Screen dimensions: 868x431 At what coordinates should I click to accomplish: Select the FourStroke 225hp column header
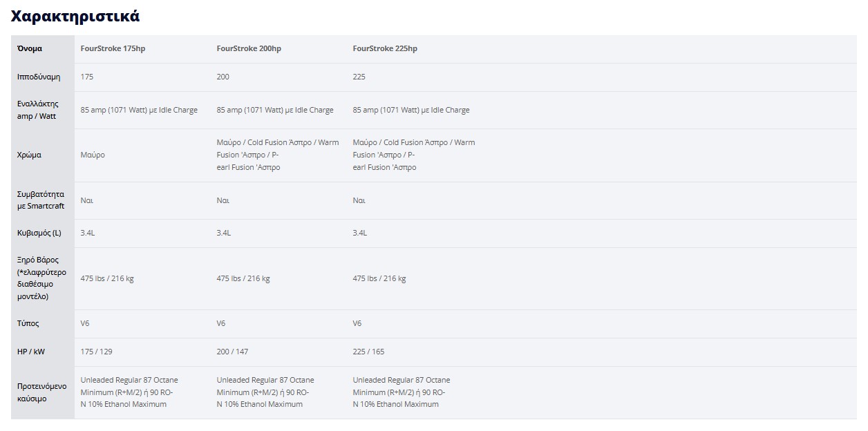click(385, 49)
